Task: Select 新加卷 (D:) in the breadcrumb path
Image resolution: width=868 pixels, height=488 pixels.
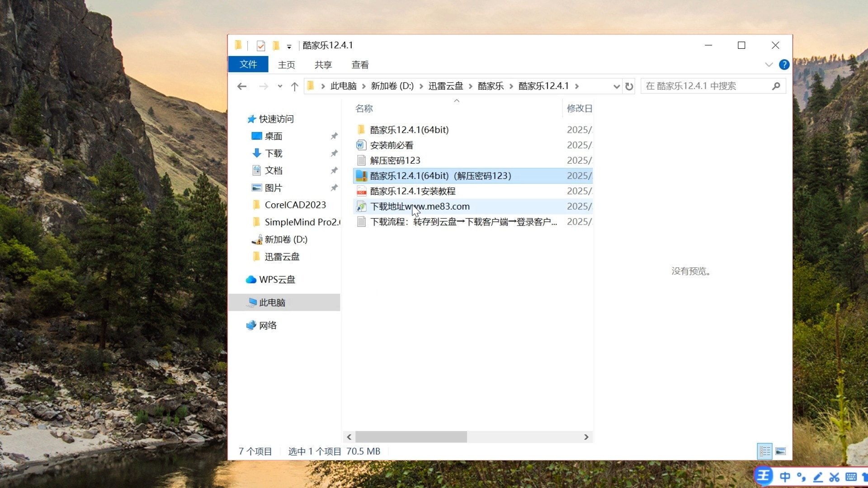Action: click(392, 86)
